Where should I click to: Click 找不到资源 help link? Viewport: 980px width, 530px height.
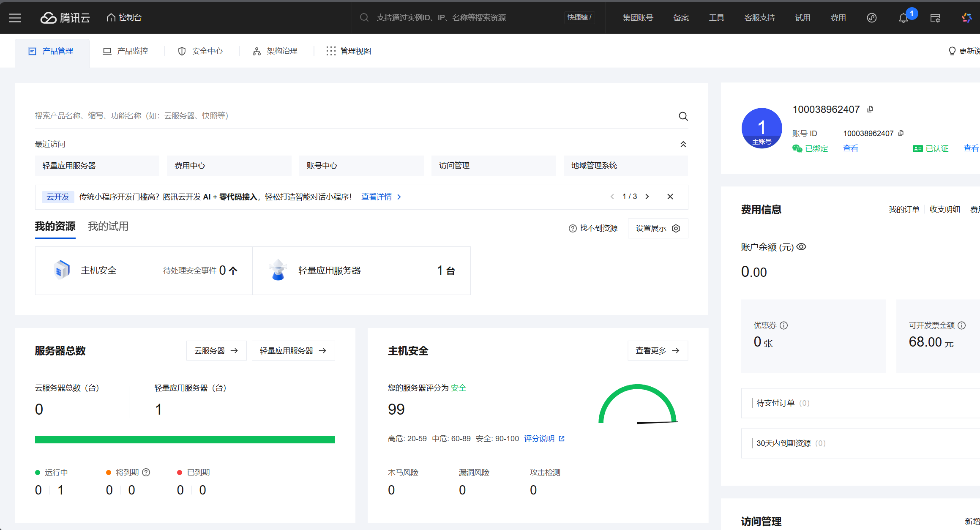[x=593, y=229]
